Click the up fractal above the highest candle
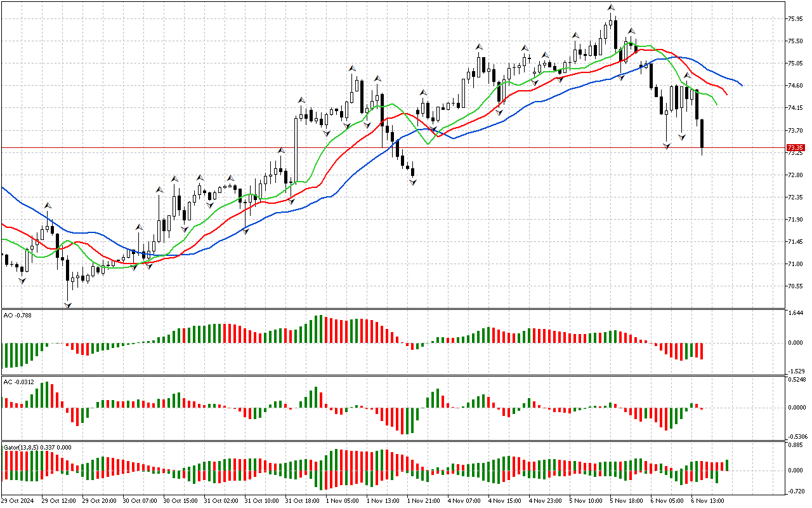 click(x=610, y=8)
